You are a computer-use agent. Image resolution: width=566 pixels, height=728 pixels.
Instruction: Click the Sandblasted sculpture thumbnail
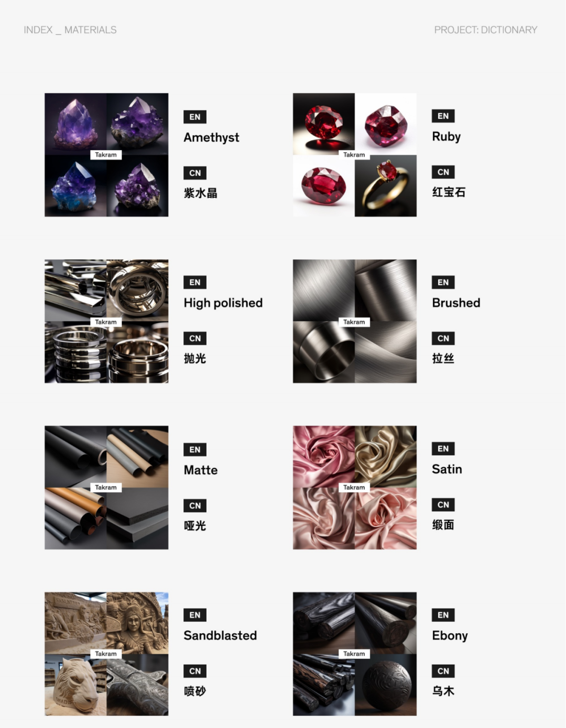pyautogui.click(x=106, y=654)
